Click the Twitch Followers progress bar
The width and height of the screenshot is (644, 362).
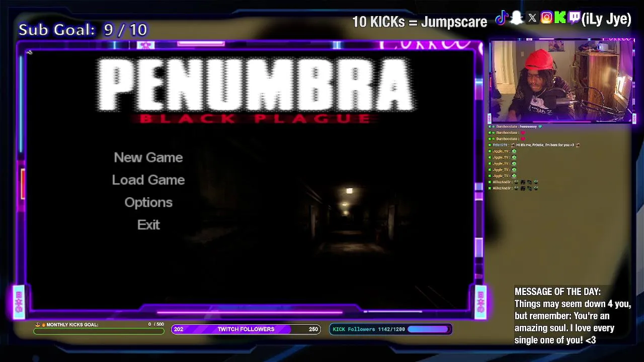coord(246,329)
